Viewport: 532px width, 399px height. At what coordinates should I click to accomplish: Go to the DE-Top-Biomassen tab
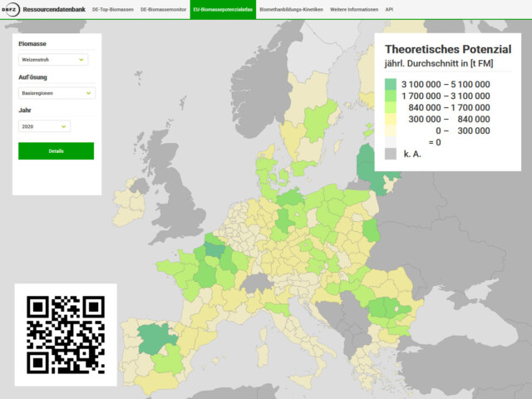coord(113,9)
